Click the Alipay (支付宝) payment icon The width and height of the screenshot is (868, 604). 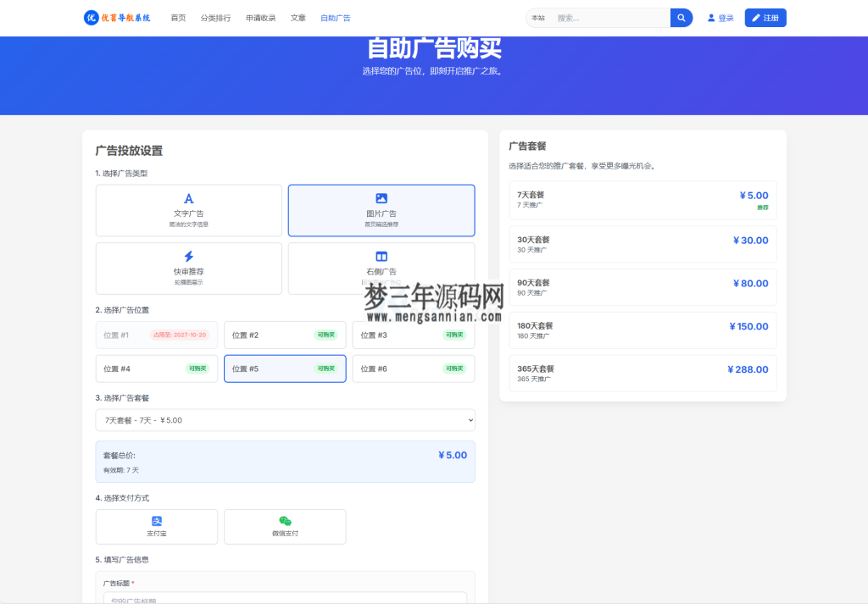[157, 521]
